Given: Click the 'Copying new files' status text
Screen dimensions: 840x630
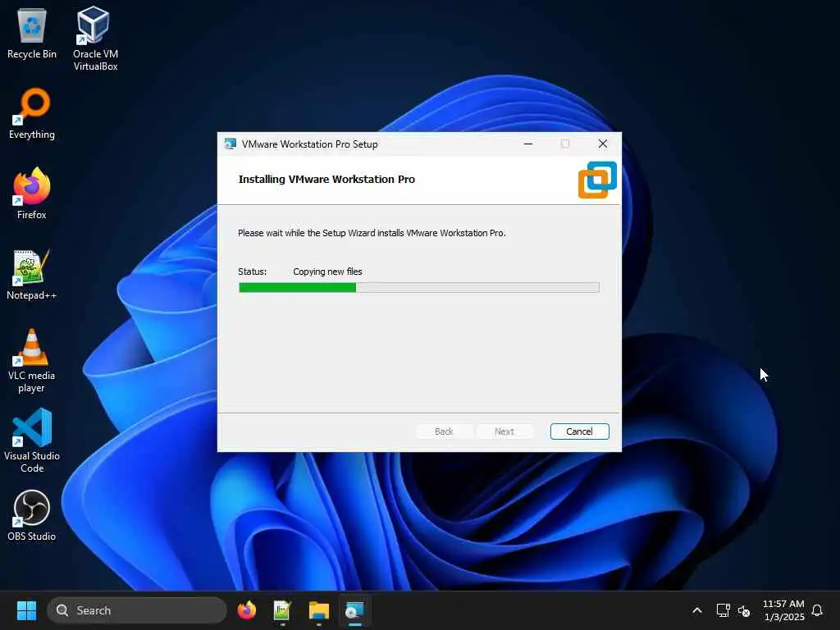Looking at the screenshot, I should (327, 272).
